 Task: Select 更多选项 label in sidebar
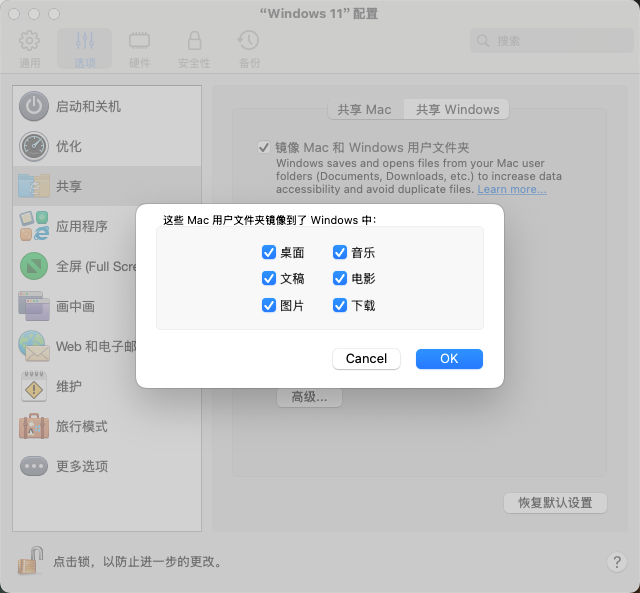coord(82,466)
